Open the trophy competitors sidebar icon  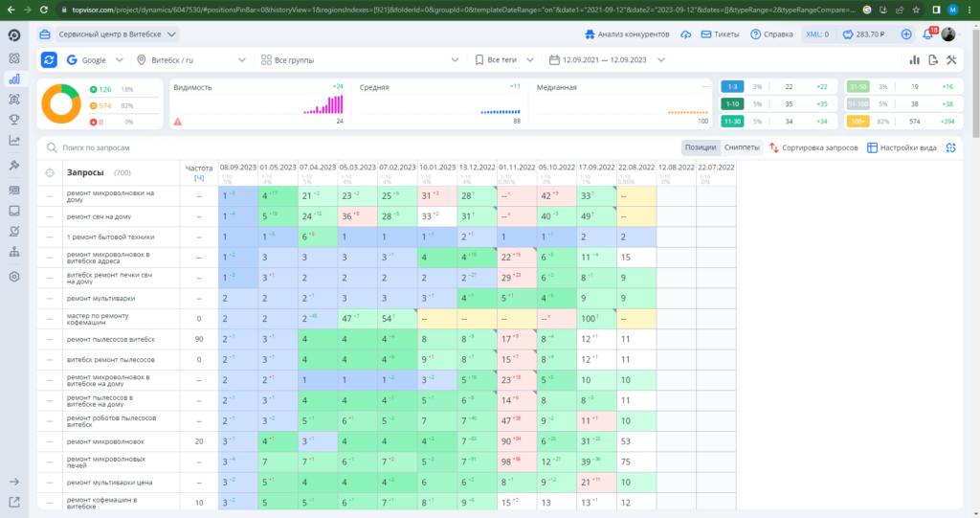click(x=13, y=120)
